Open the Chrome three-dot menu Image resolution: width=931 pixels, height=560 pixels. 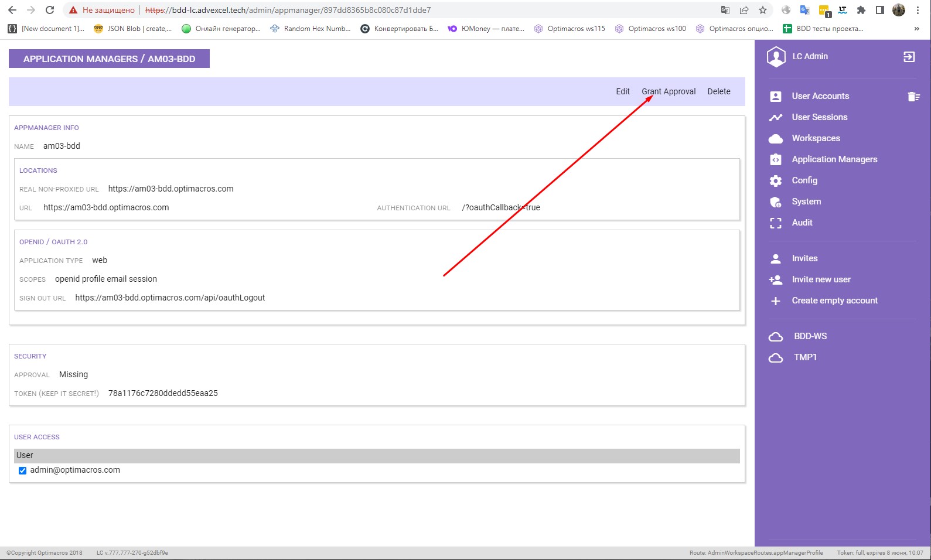918,10
